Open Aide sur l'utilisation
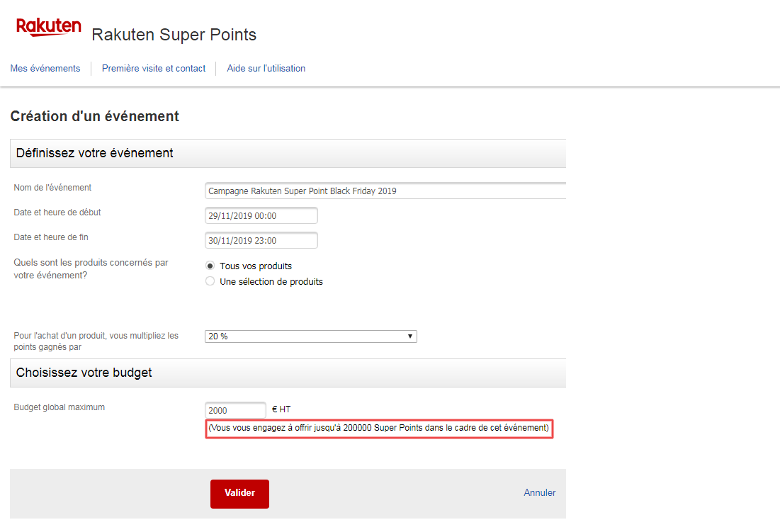Image resolution: width=780 pixels, height=532 pixels. (x=266, y=68)
